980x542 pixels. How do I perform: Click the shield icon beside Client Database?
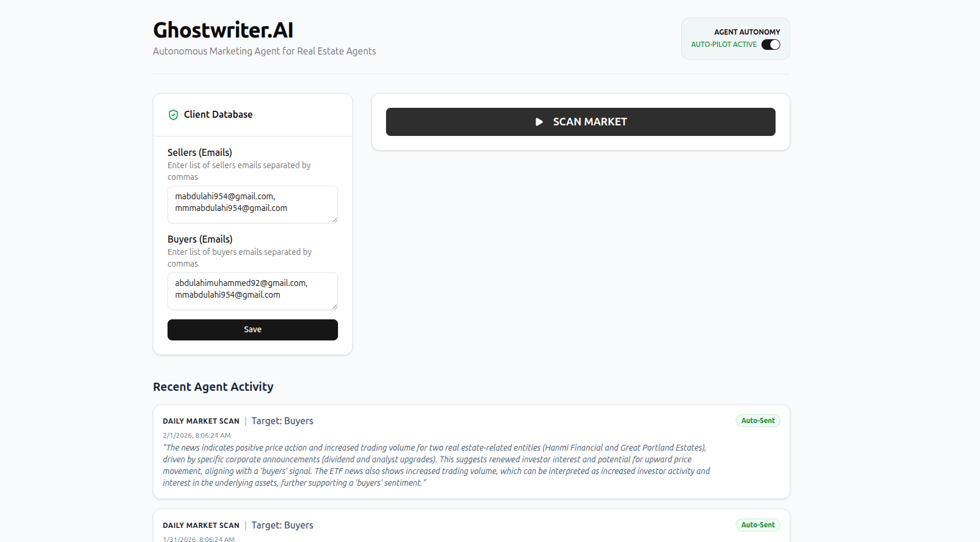[x=173, y=115]
